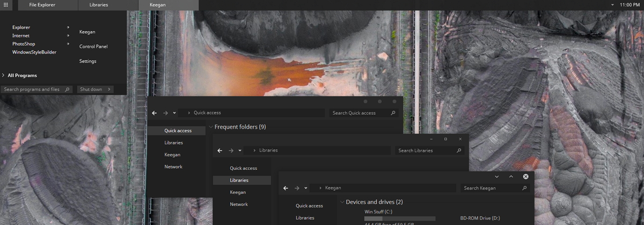The height and width of the screenshot is (225, 644).
Task: Click Keegan address bar
Action: (384, 188)
